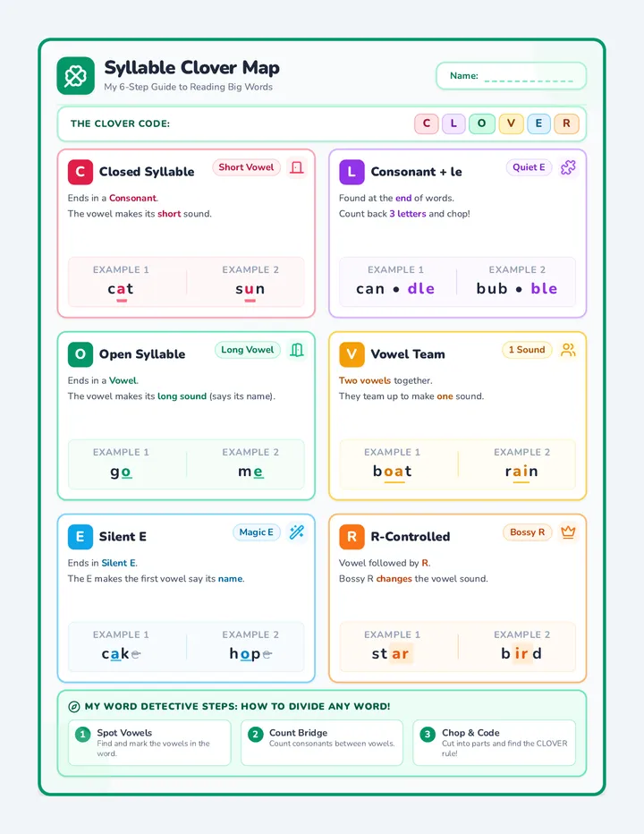Viewport: 644px width, 834px height.
Task: Open step 3 Chop & Code card
Action: [494, 743]
